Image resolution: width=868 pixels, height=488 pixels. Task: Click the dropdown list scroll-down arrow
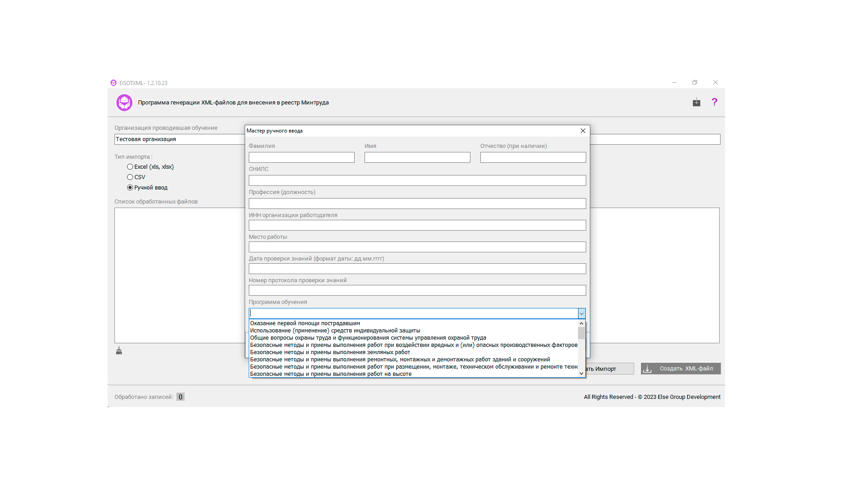click(x=582, y=374)
